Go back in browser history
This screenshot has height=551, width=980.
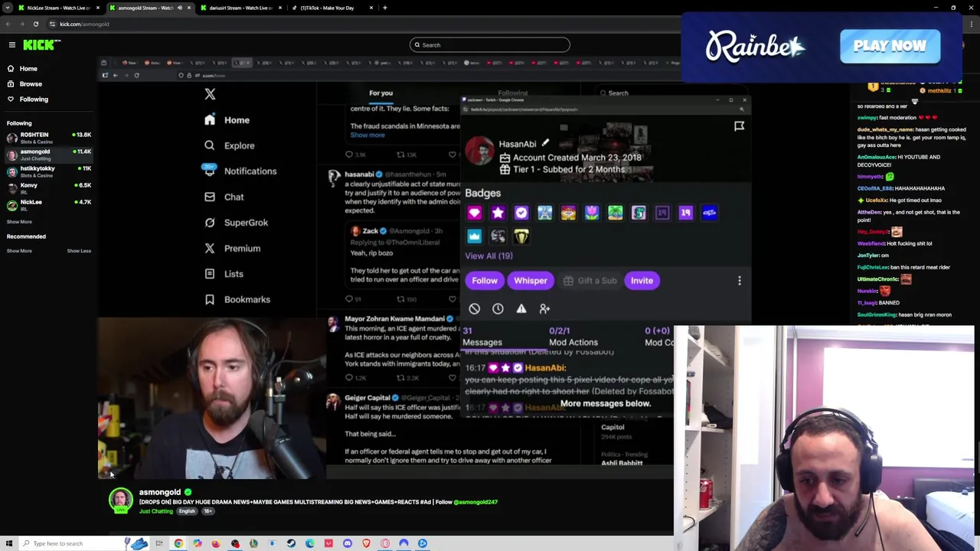(8, 24)
